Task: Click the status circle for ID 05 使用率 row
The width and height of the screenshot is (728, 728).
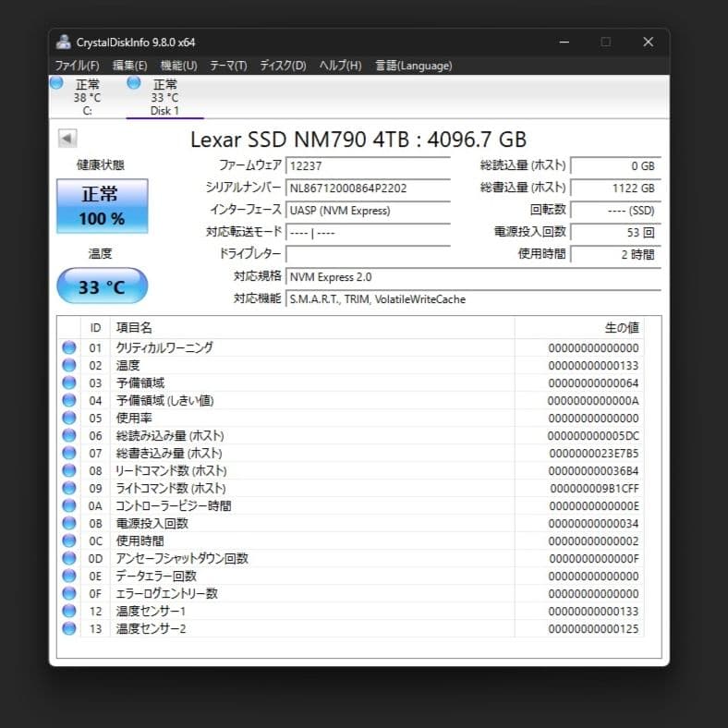Action: click(x=69, y=418)
